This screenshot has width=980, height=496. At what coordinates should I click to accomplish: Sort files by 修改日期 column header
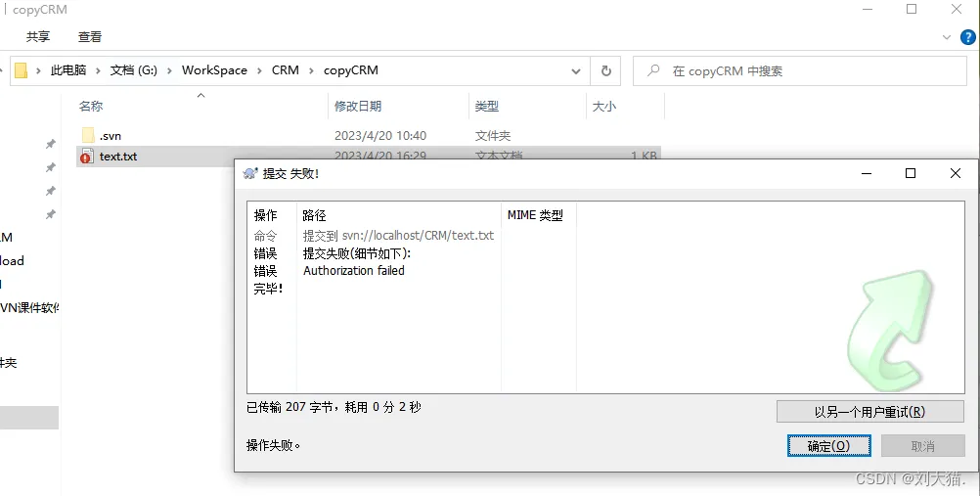click(x=358, y=107)
